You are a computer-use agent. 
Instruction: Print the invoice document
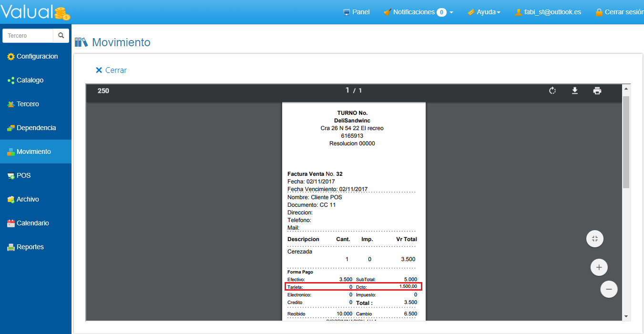pyautogui.click(x=597, y=91)
